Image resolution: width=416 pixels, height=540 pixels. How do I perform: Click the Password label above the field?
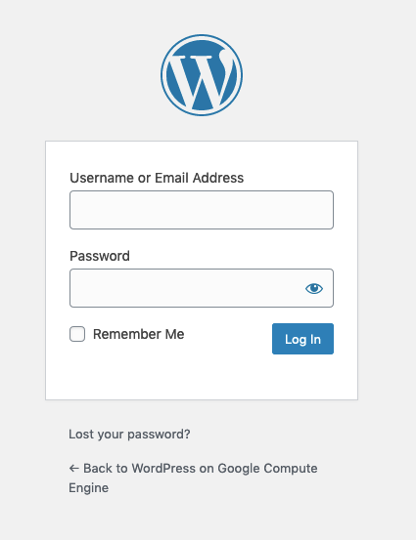pos(100,256)
